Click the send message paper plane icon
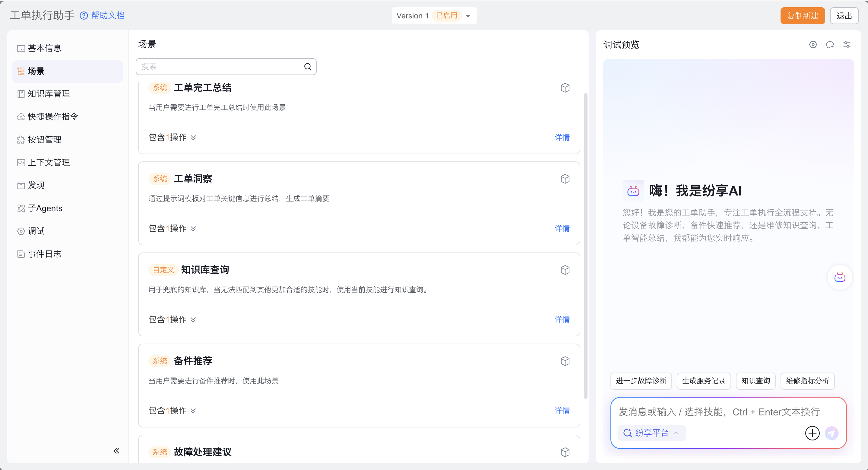 [x=831, y=433]
